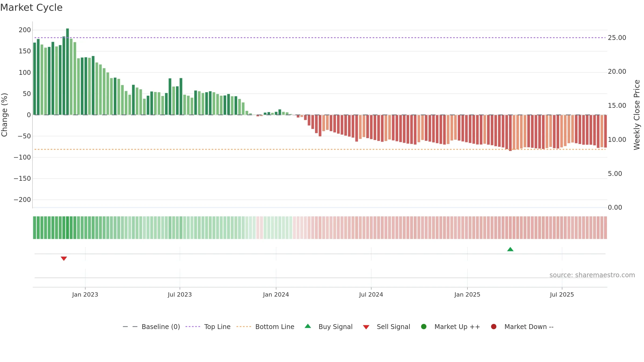Toggle the Bottom Line legend entry

point(265,327)
